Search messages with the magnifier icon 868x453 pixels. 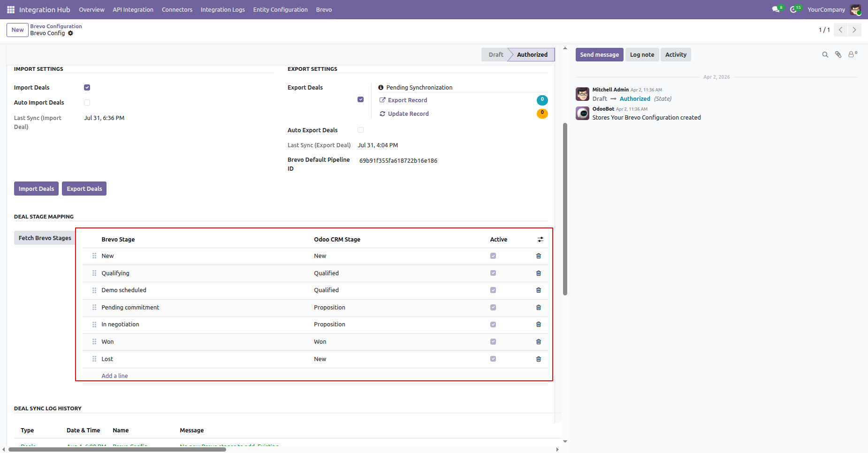(825, 55)
